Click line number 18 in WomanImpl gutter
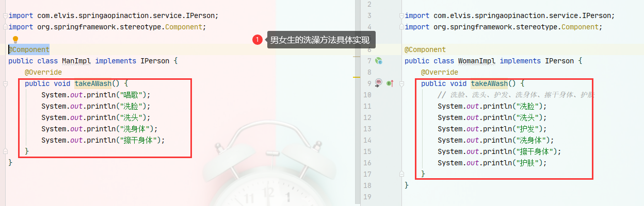The width and height of the screenshot is (644, 206). click(367, 185)
